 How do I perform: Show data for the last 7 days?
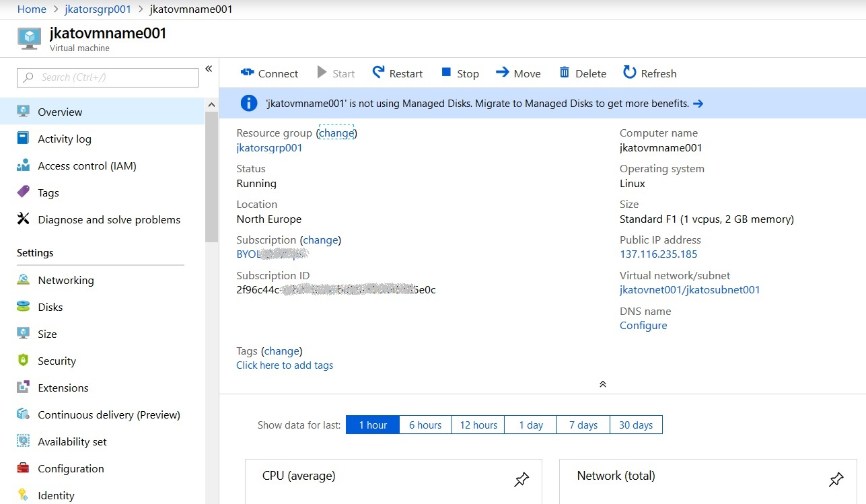(x=583, y=425)
